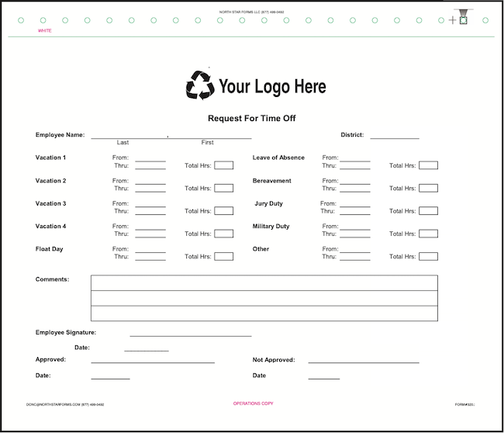
Task: Click the Vacation 3 From line
Action: click(150, 204)
